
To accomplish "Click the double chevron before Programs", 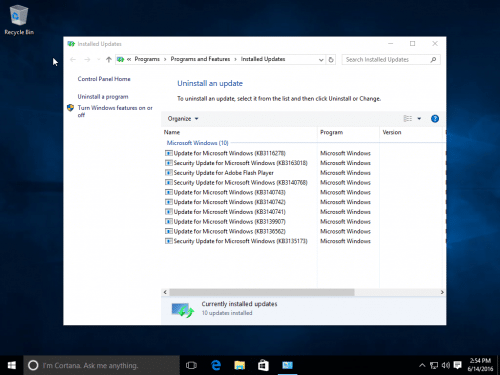I will [129, 59].
